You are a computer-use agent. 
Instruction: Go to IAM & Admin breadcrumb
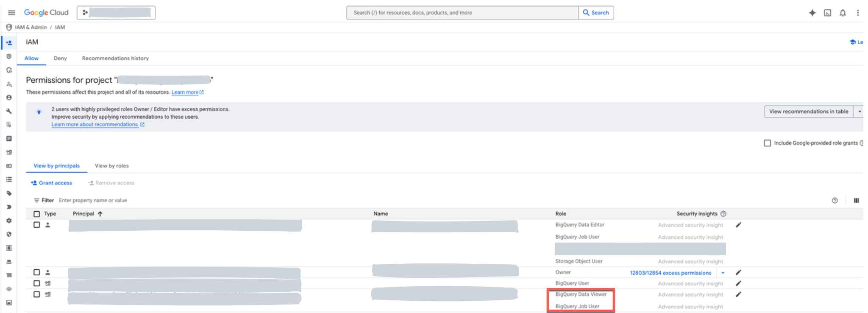pyautogui.click(x=31, y=27)
